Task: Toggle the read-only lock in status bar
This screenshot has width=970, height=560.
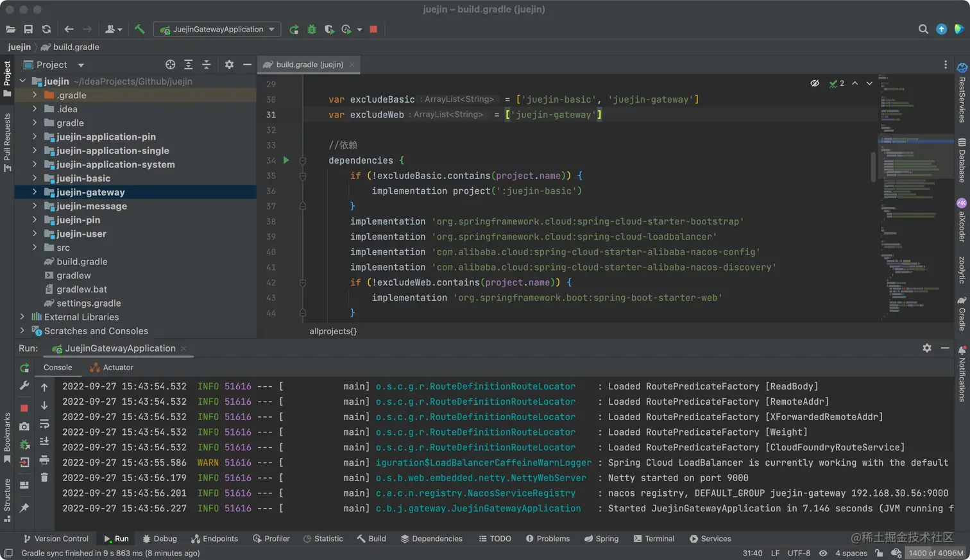Action: point(878,553)
